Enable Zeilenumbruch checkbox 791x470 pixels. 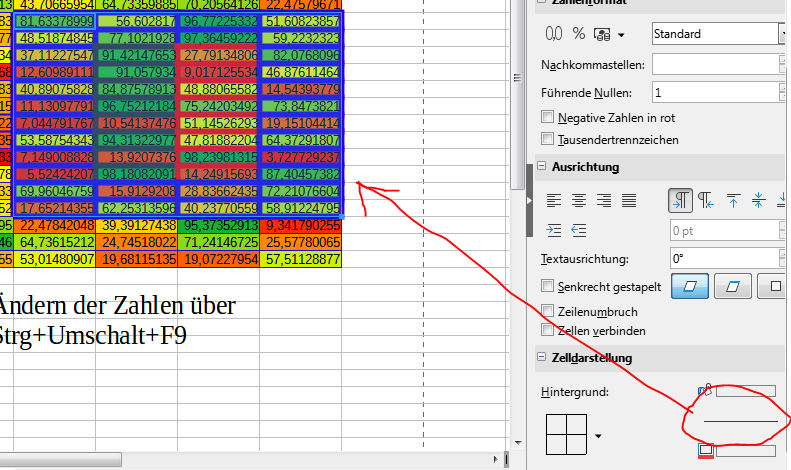(x=547, y=311)
